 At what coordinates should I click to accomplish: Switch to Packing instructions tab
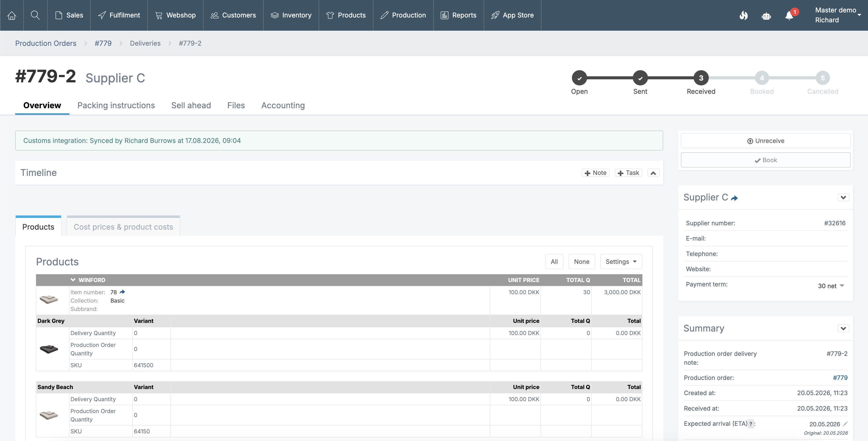point(116,105)
